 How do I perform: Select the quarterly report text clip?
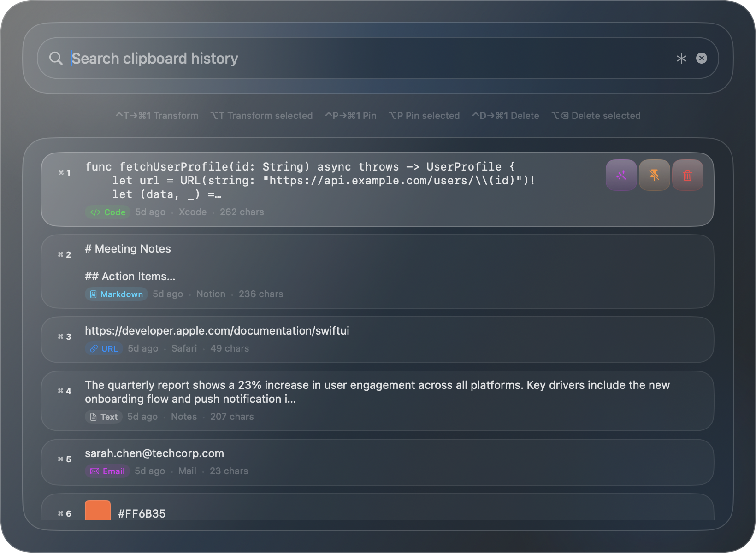coord(378,401)
